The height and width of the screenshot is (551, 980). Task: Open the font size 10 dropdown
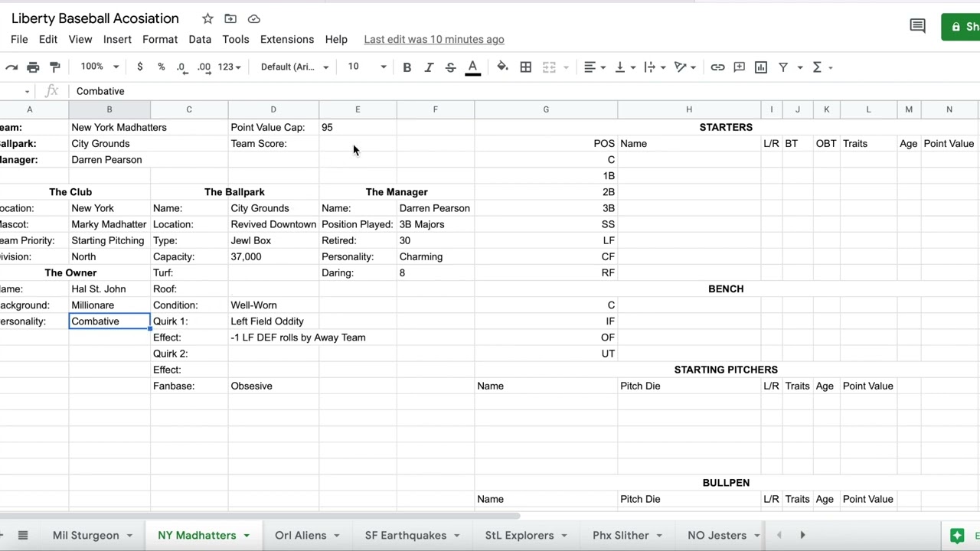367,67
